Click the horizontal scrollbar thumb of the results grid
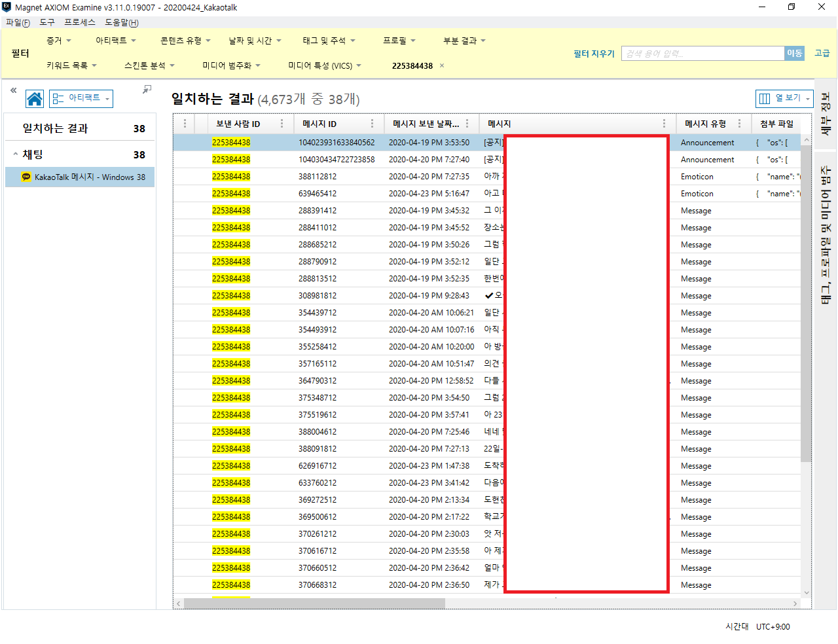This screenshot has width=838, height=644. click(x=314, y=603)
